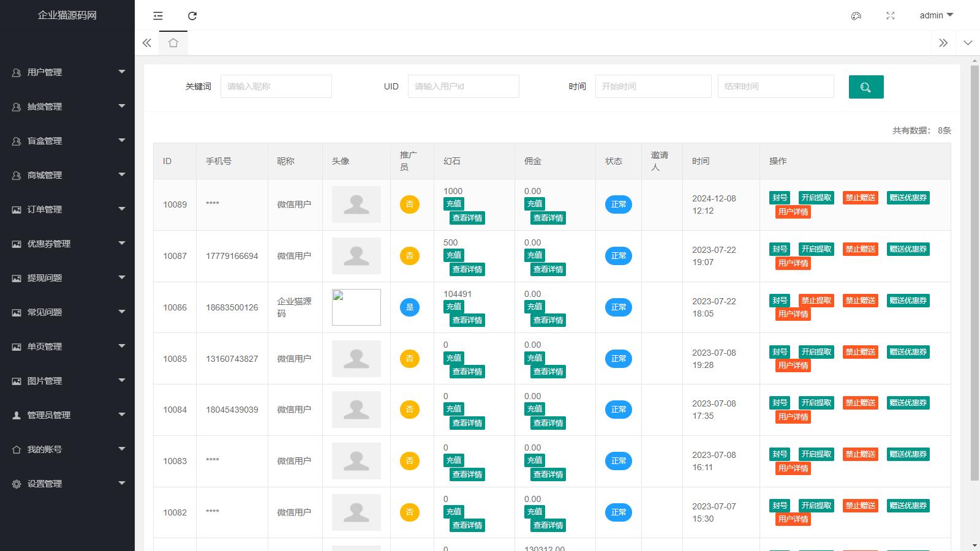Open the tab operations dropdown chevron

(x=968, y=43)
